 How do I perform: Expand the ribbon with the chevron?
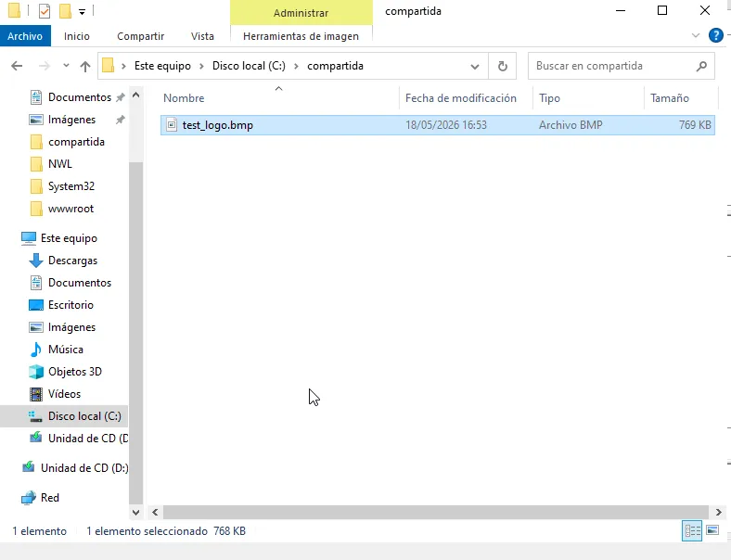point(696,35)
